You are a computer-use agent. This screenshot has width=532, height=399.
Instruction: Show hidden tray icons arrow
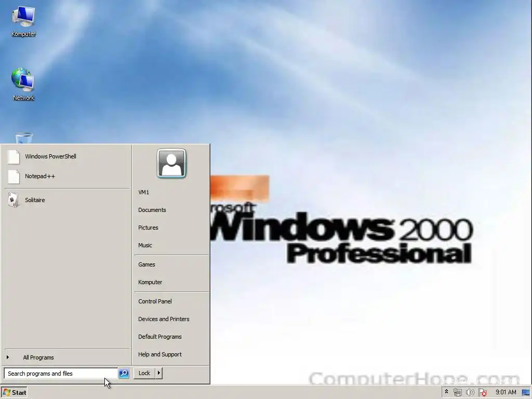446,392
